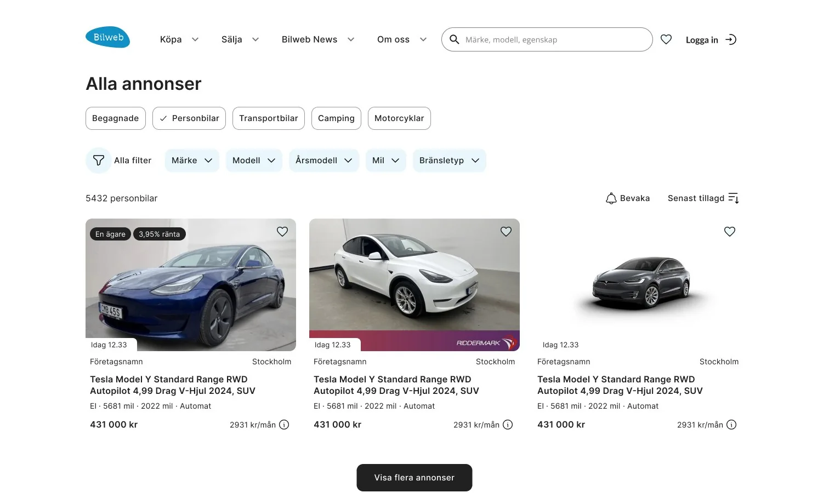
Task: Favorite the blue Tesla listing
Action: (x=282, y=232)
